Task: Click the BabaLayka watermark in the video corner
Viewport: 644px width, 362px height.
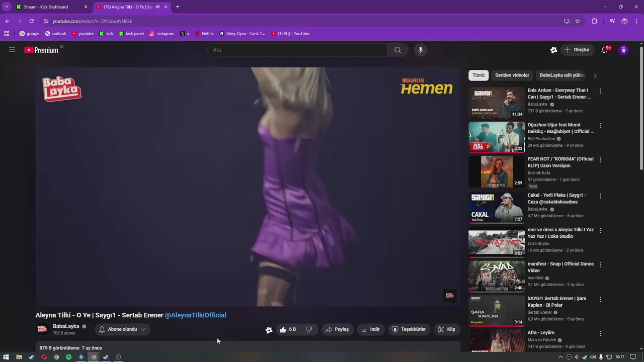Action: [450, 295]
